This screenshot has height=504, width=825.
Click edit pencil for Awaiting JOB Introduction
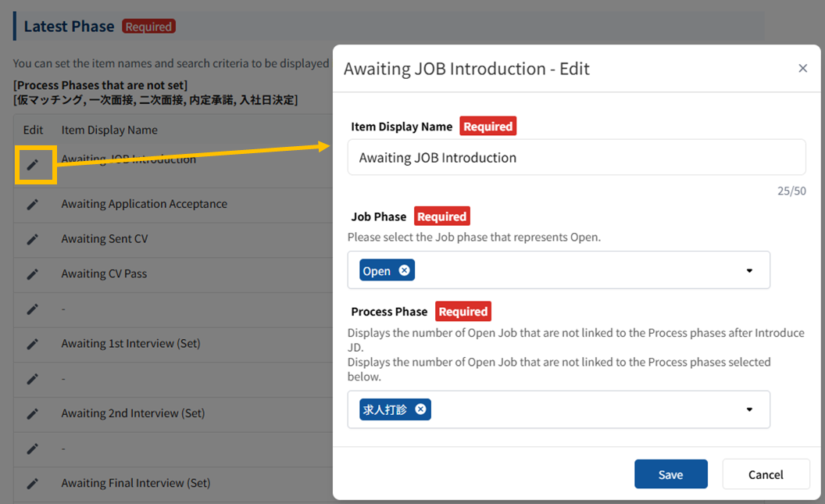pyautogui.click(x=33, y=165)
